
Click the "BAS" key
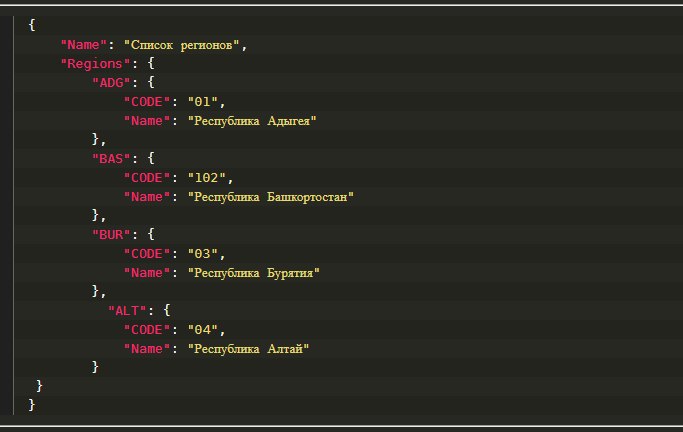click(112, 159)
